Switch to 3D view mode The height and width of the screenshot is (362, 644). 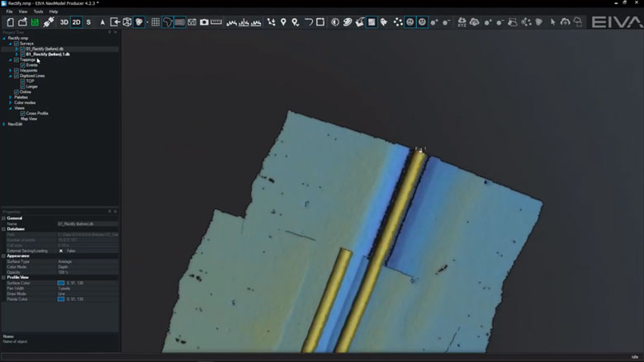64,22
